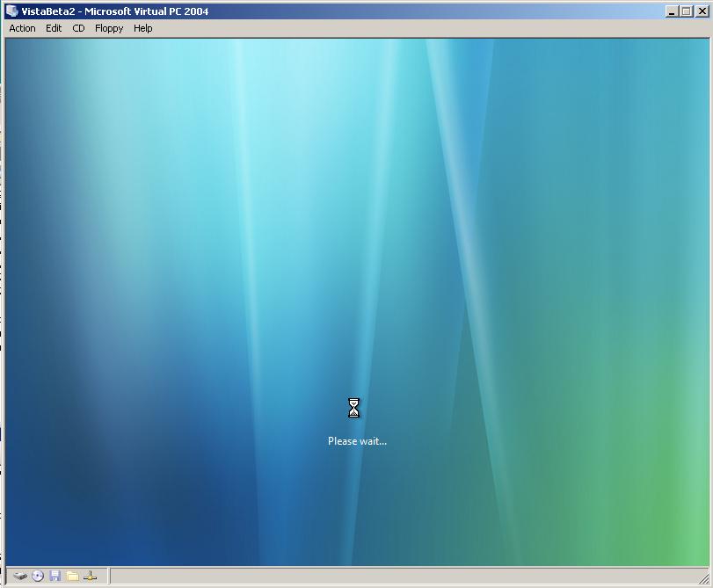
Task: Open the CD menu
Action: (x=78, y=28)
